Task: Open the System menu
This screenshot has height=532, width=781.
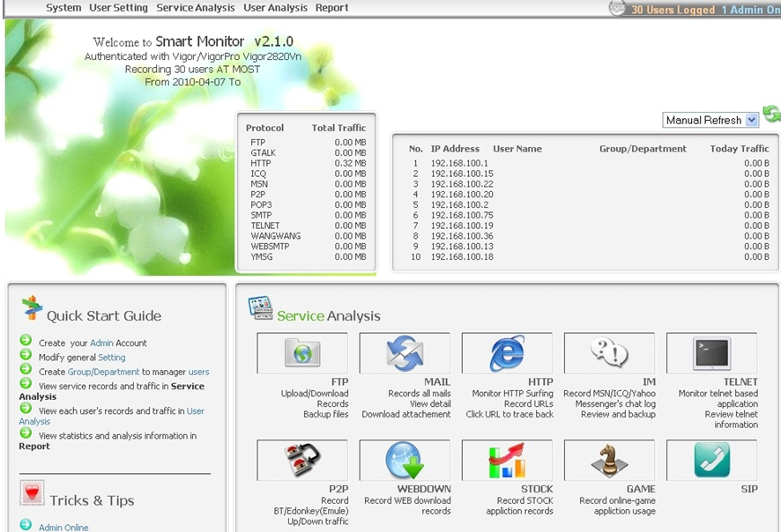Action: (x=63, y=8)
